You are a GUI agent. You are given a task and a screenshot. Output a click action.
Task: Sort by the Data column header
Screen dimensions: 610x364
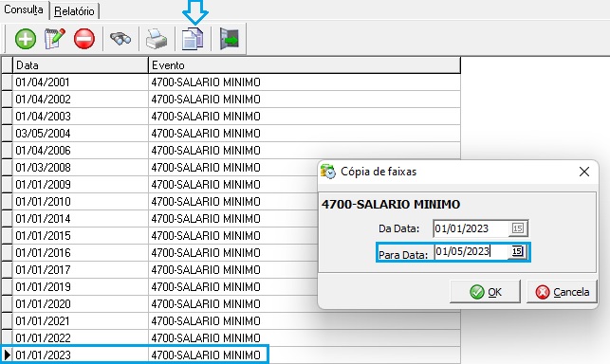click(x=81, y=65)
